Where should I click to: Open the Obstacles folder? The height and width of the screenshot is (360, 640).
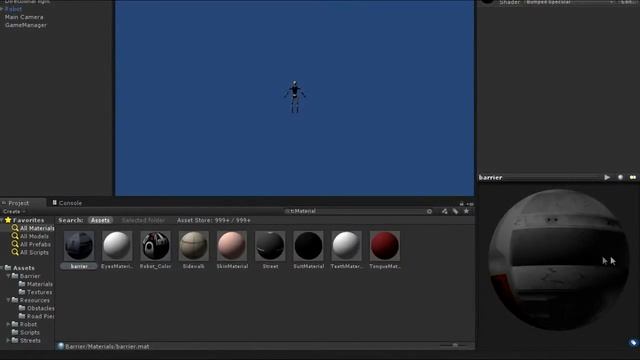[36, 308]
